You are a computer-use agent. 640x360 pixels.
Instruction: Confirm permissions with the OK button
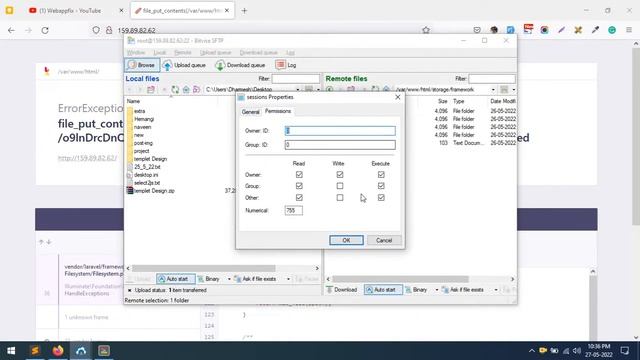(346, 240)
